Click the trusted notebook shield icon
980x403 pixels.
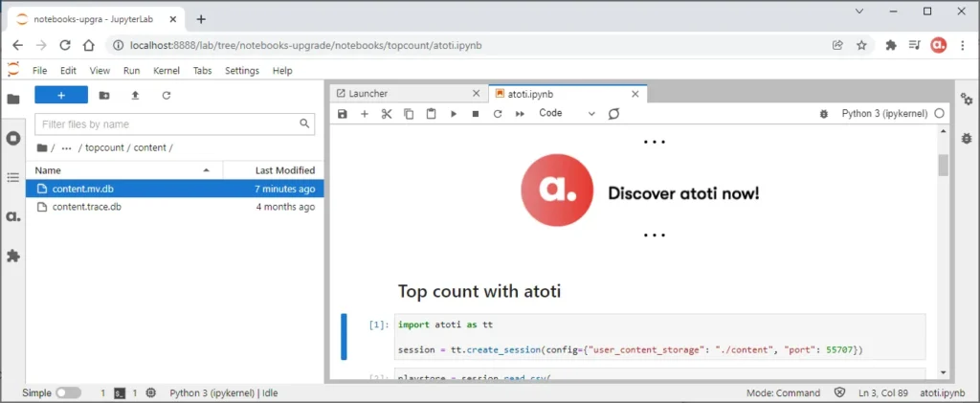[840, 393]
